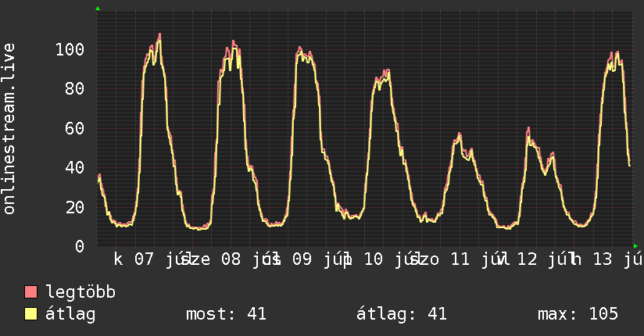Click the 'k 07' date label
Image resolution: width=644 pixels, height=336 pixels.
(x=134, y=259)
